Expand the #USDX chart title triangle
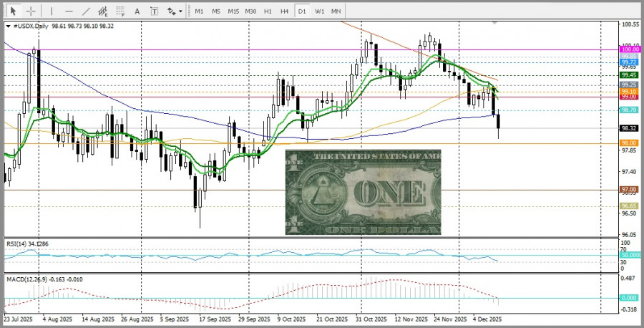Image resolution: width=644 pixels, height=328 pixels. pos(9,26)
